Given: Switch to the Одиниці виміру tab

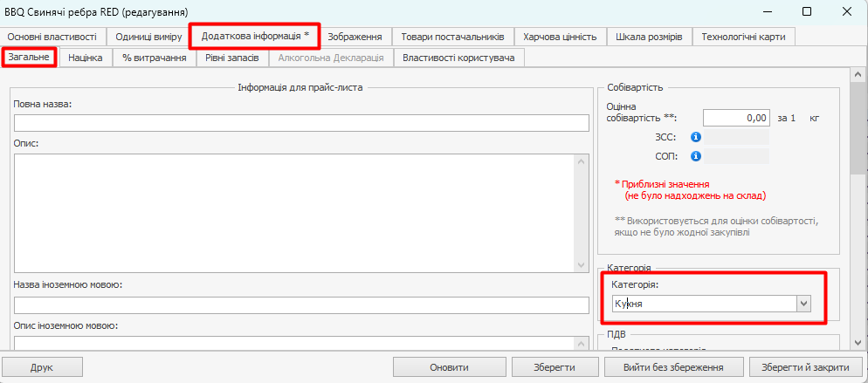Looking at the screenshot, I should [x=148, y=37].
